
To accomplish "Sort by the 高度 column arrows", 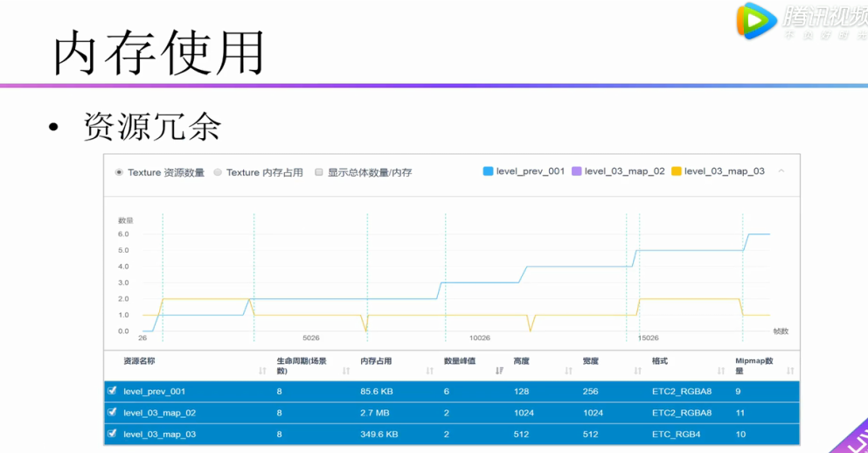I will tap(568, 371).
